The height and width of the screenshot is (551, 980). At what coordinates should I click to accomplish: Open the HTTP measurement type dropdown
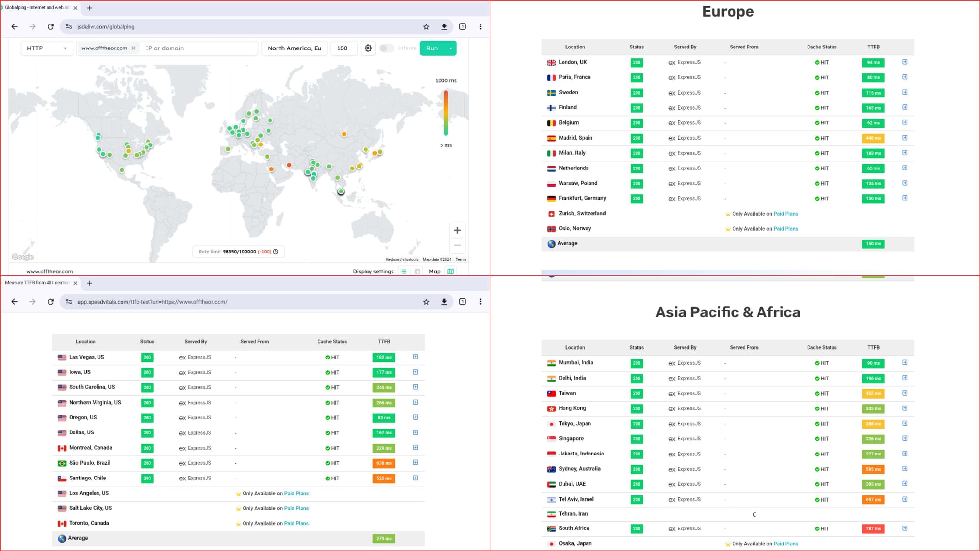pyautogui.click(x=47, y=48)
